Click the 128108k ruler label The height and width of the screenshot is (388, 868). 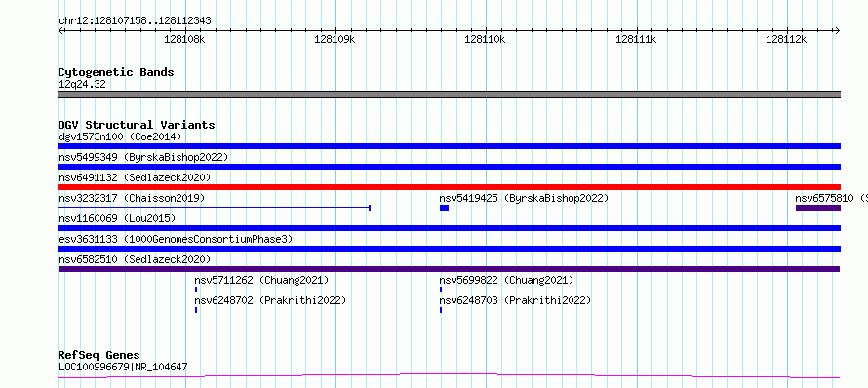point(185,39)
